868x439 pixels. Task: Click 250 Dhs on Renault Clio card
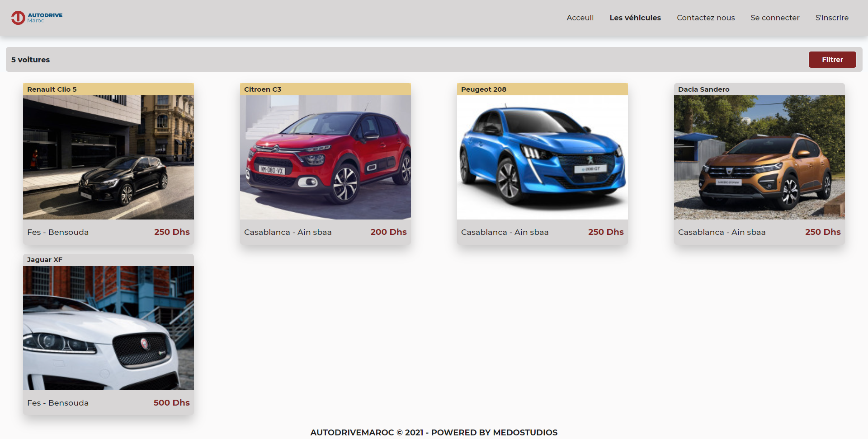172,232
